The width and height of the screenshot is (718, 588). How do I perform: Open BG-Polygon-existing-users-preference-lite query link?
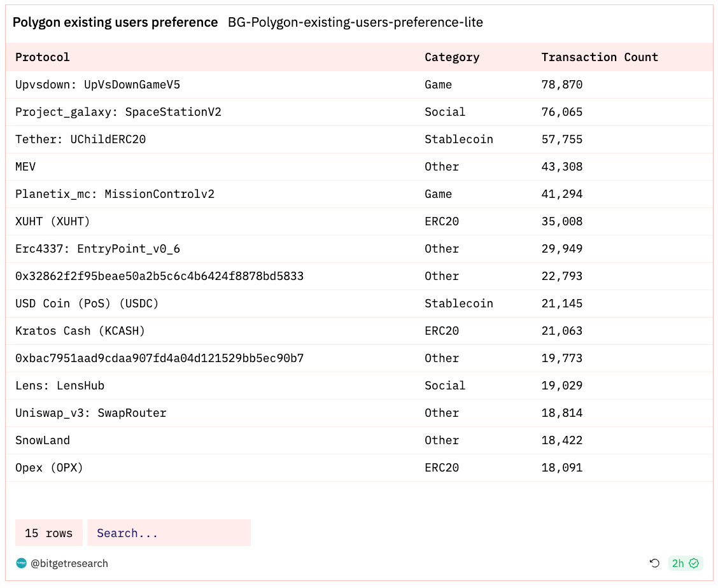pos(355,22)
